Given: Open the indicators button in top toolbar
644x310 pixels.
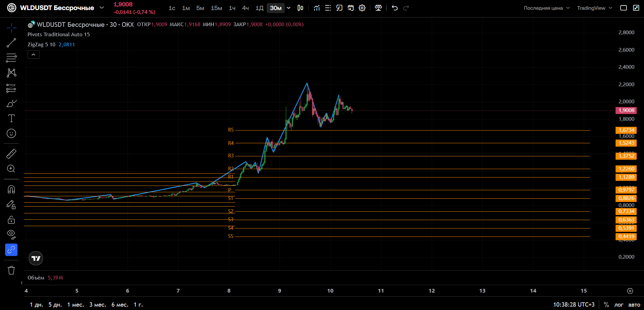Looking at the screenshot, I should (x=317, y=8).
